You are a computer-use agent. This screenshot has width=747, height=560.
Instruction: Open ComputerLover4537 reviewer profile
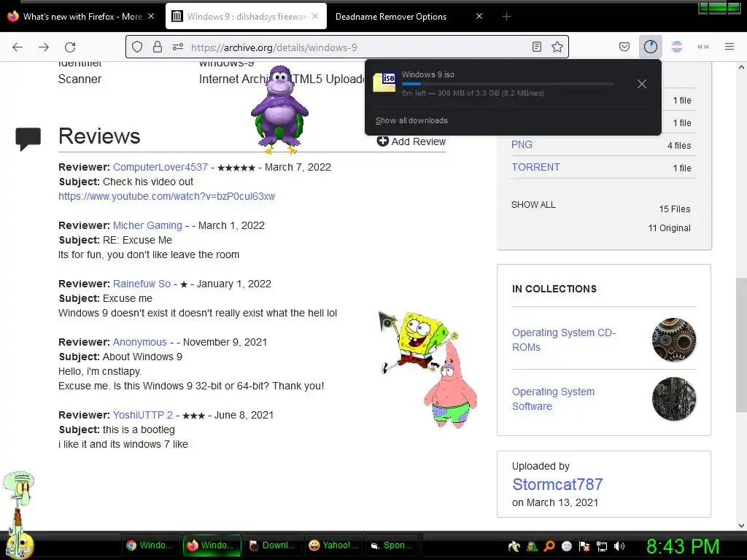tap(160, 167)
